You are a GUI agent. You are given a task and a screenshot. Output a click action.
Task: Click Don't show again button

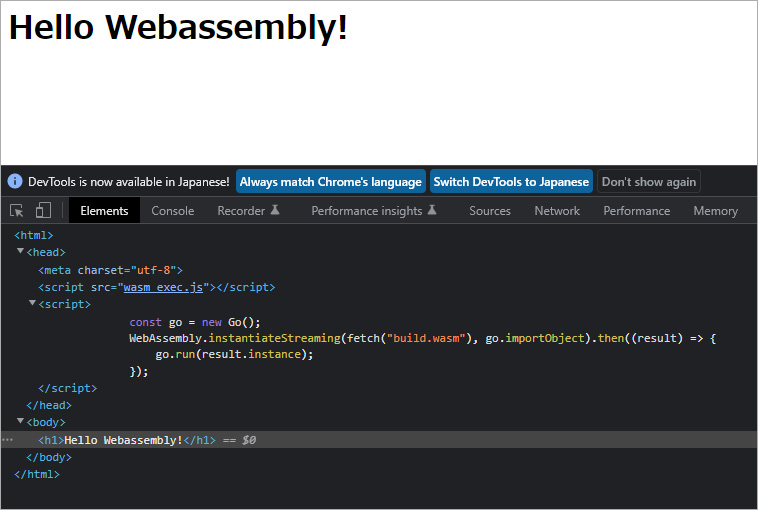pos(649,181)
